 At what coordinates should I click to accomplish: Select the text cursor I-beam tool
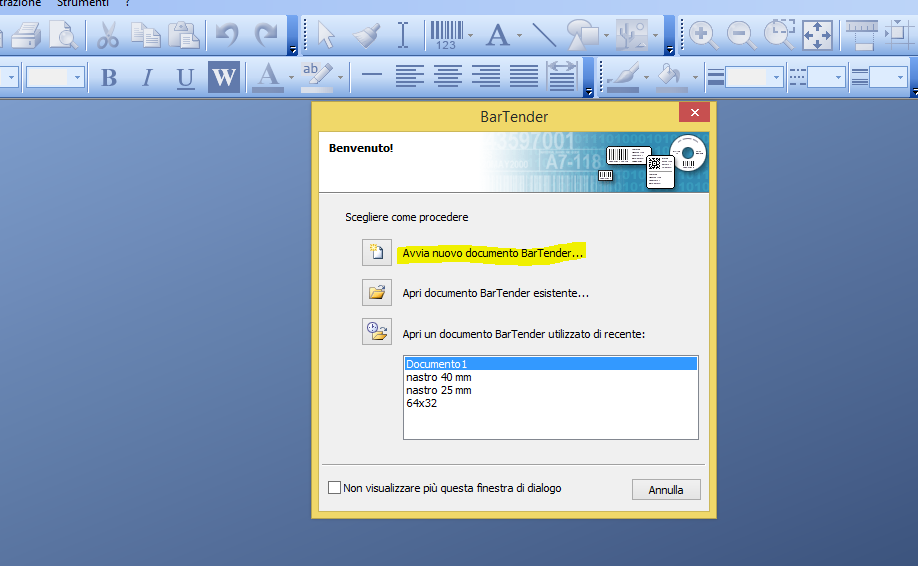coord(403,35)
